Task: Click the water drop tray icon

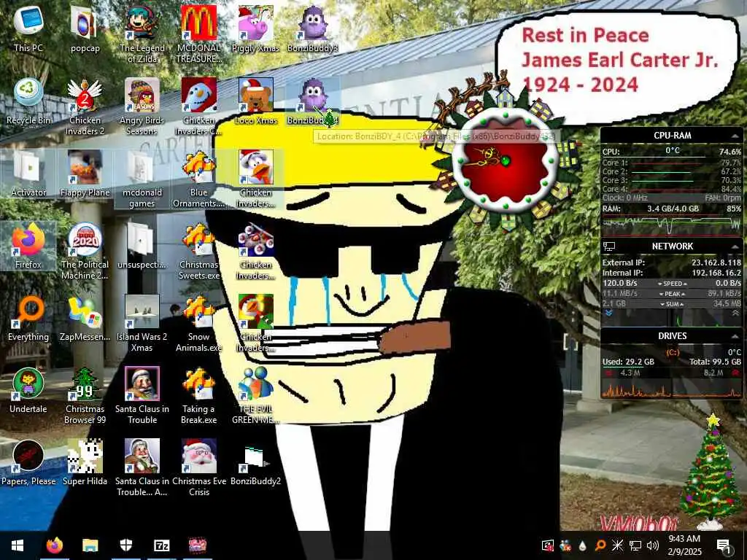Action: click(x=583, y=545)
